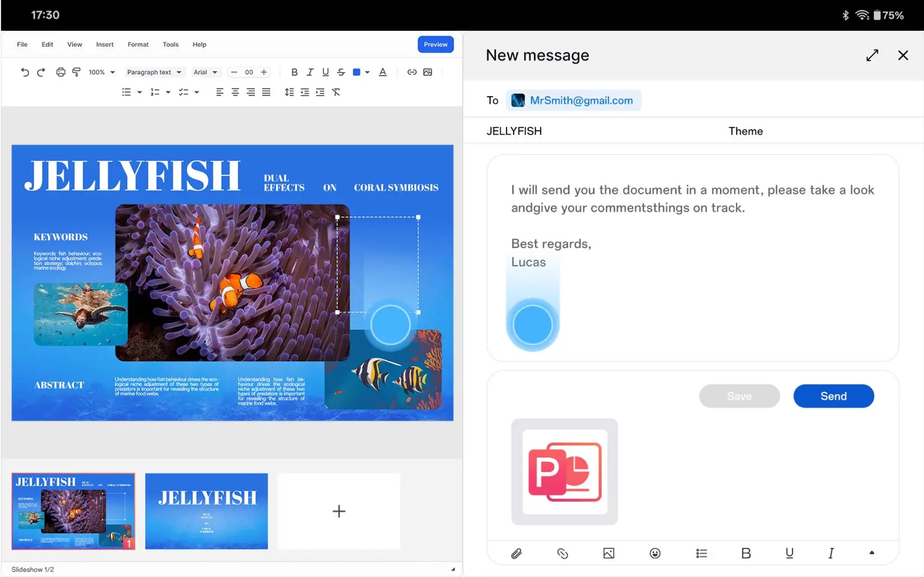Viewport: 924px width, 577px height.
Task: Click the print icon
Action: [60, 72]
